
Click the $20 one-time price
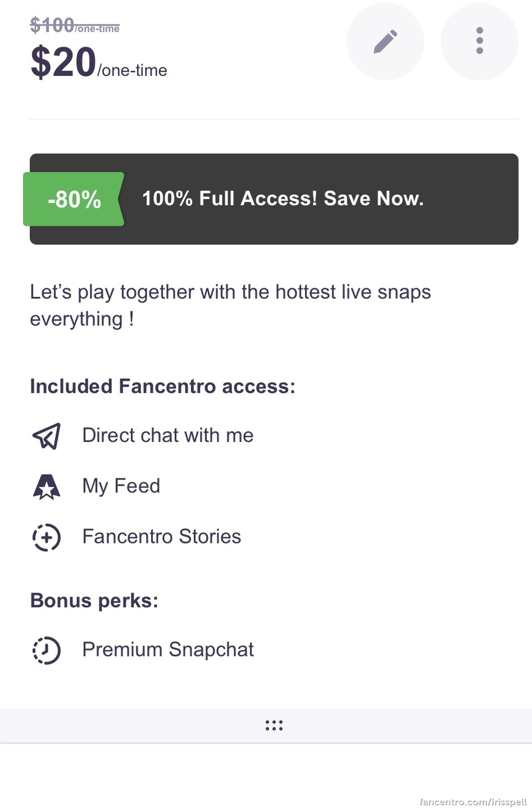[98, 62]
